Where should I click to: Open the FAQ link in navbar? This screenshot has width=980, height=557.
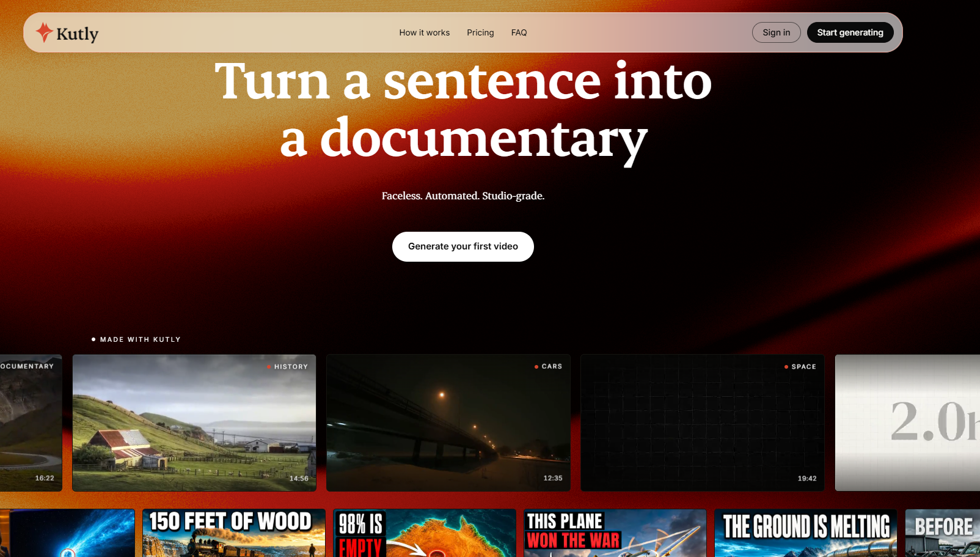tap(519, 32)
